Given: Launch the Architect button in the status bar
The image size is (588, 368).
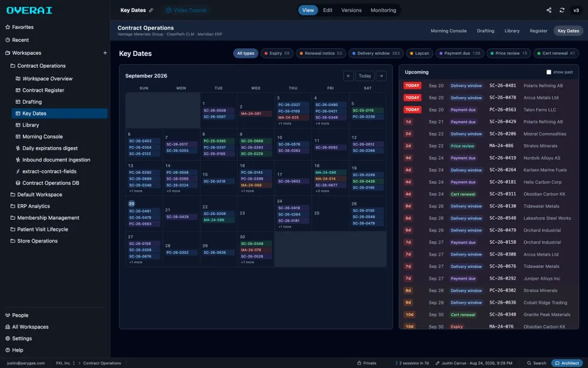Looking at the screenshot, I should (567, 363).
